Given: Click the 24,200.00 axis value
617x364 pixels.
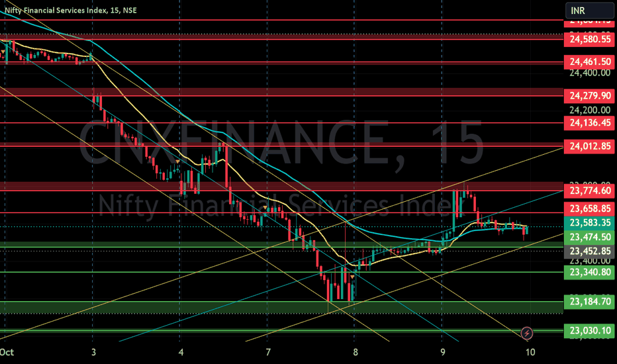Looking at the screenshot, I should tap(589, 110).
